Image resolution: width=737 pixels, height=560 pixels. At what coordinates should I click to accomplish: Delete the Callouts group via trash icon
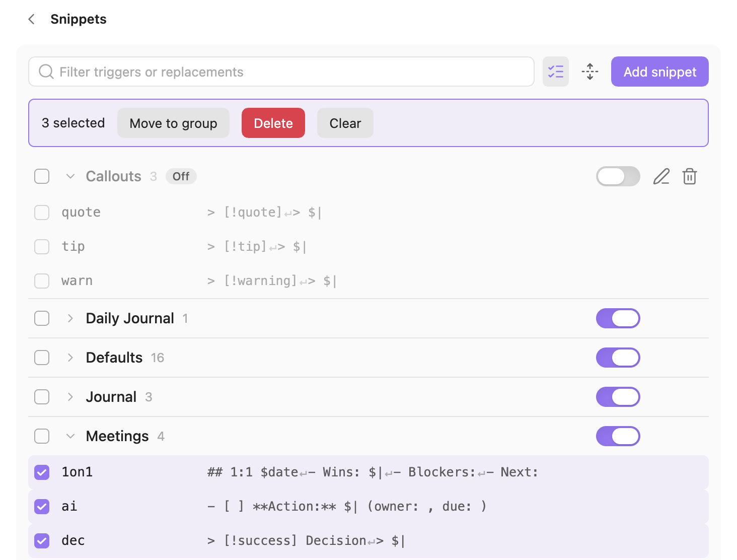tap(690, 176)
